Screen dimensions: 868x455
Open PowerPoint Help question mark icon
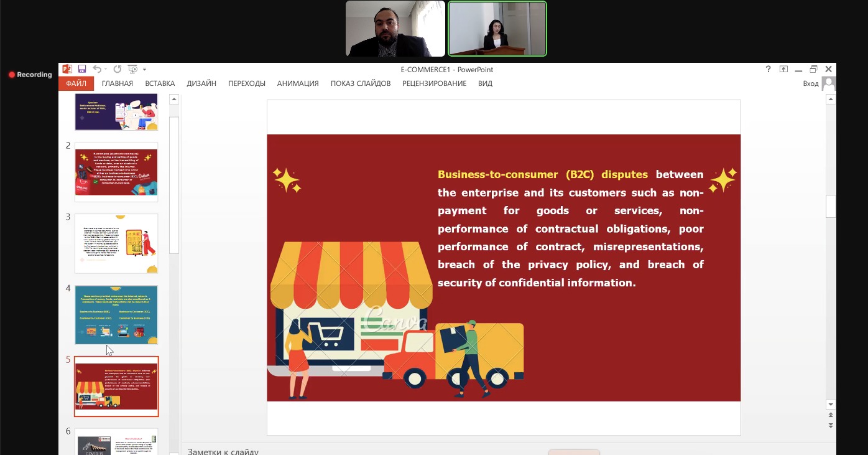tap(769, 69)
